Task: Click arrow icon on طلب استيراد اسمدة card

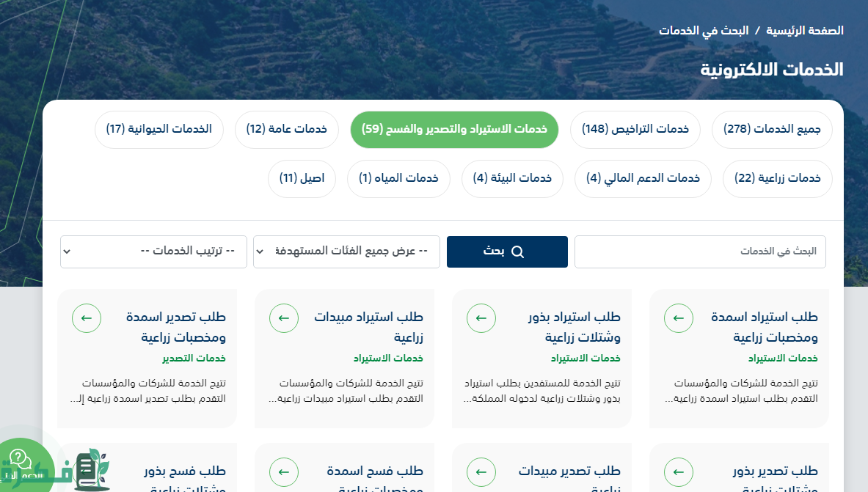Action: [x=678, y=318]
